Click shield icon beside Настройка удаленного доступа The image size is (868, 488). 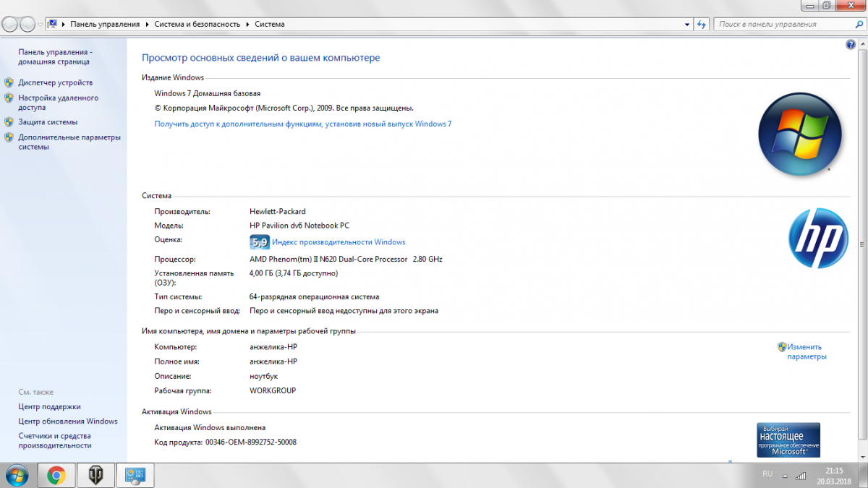(x=9, y=98)
